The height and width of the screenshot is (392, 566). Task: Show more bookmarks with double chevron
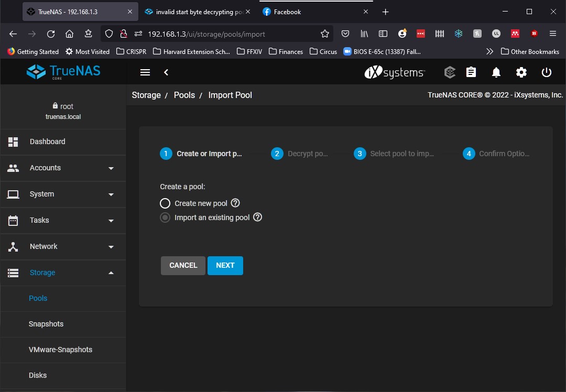tap(489, 51)
